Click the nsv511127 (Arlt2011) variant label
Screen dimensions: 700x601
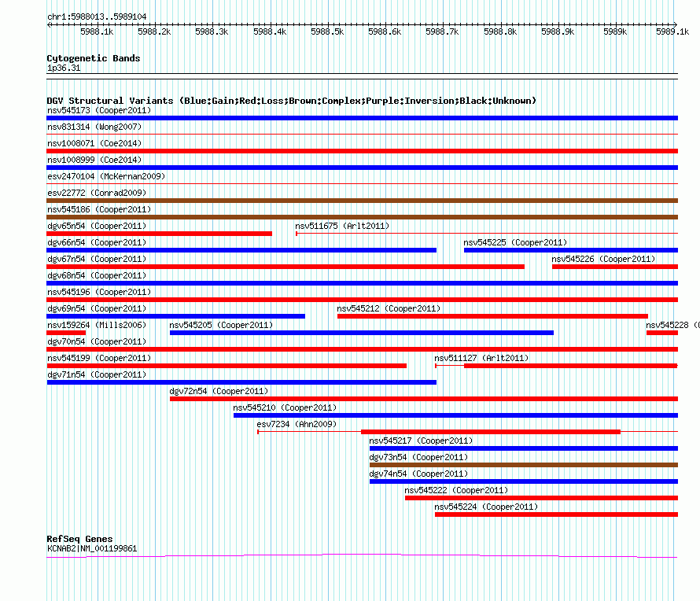(481, 358)
